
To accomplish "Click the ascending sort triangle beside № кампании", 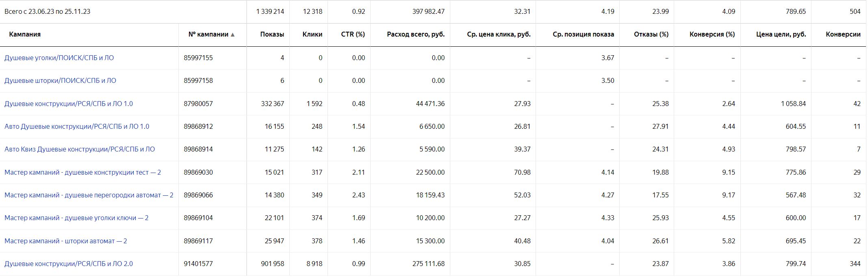I will tap(232, 35).
